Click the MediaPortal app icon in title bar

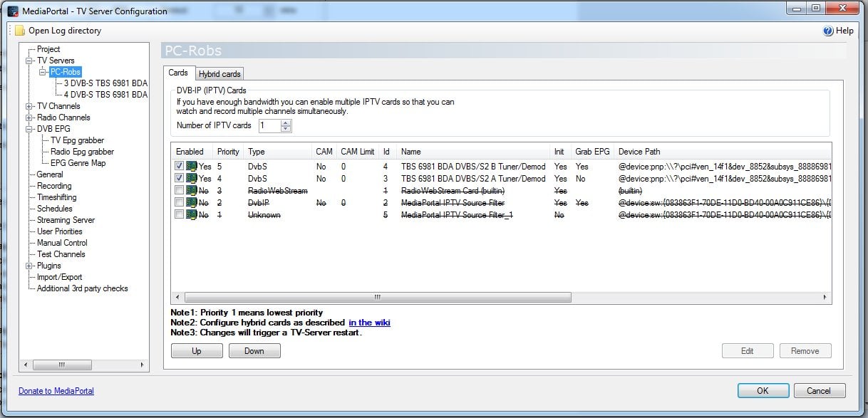13,11
